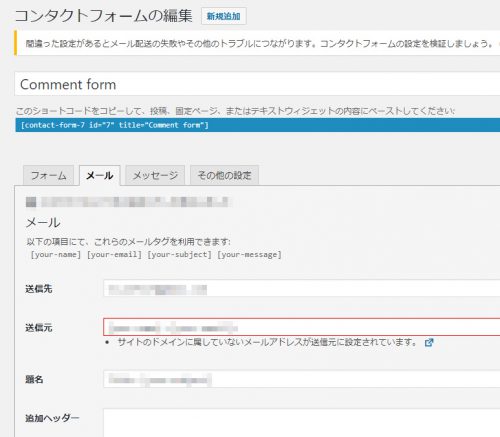Screen dimensions: 500x437
Task: Click the [your-name] mail tag
Action: click(56, 255)
